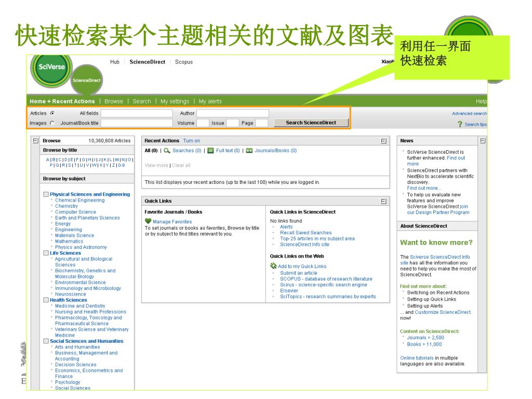The height and width of the screenshot is (399, 532).
Task: Collapse the Life Sciences tree
Action: [x=46, y=253]
